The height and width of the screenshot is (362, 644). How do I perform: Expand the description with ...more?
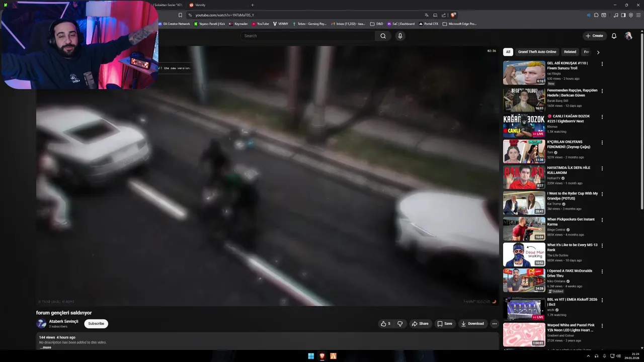pos(45,347)
